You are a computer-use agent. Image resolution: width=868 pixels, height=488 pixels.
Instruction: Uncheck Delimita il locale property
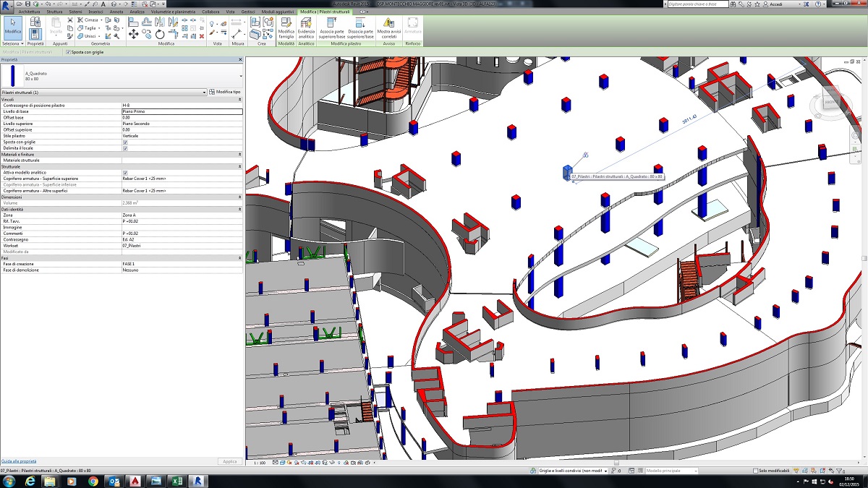[x=125, y=148]
